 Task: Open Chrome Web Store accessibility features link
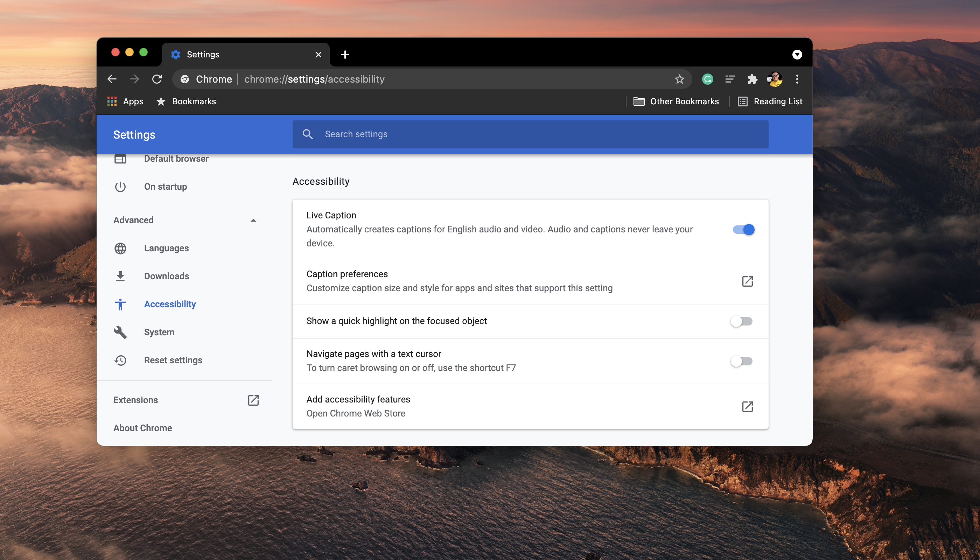(x=747, y=407)
